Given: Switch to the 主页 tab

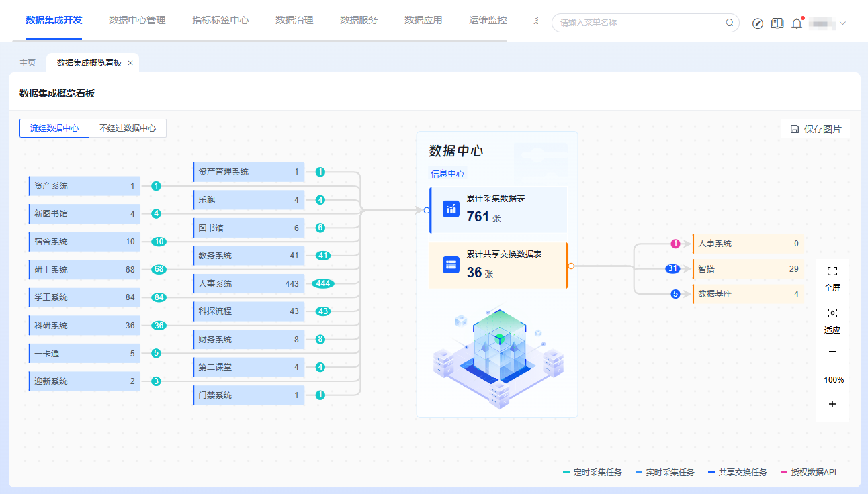Looking at the screenshot, I should (x=28, y=63).
